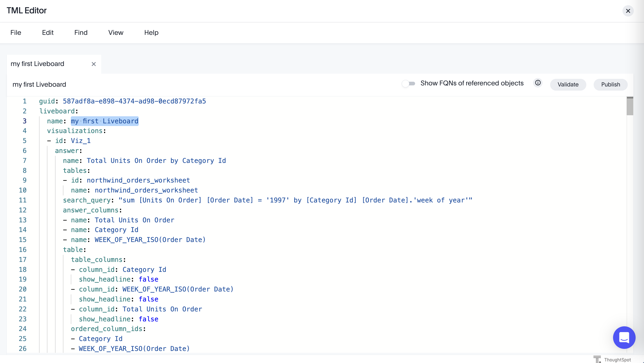Place cursor in the guid value
The height and width of the screenshot is (363, 644).
tap(134, 101)
